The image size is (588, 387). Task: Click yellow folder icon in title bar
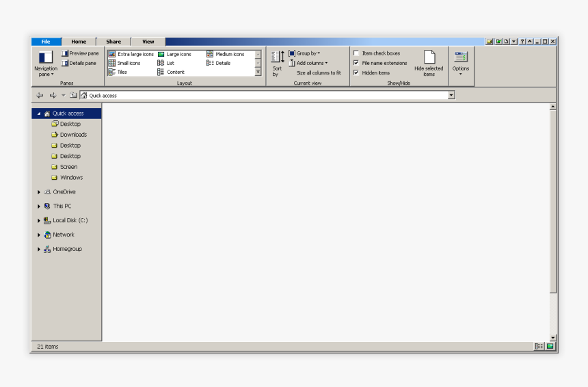[490, 42]
